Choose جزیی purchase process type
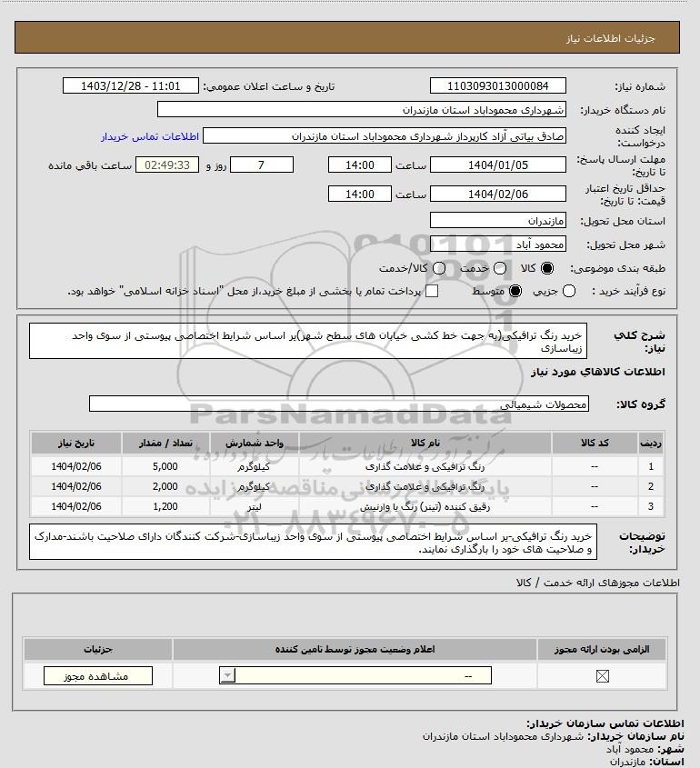This screenshot has height=768, width=700. coord(569,291)
